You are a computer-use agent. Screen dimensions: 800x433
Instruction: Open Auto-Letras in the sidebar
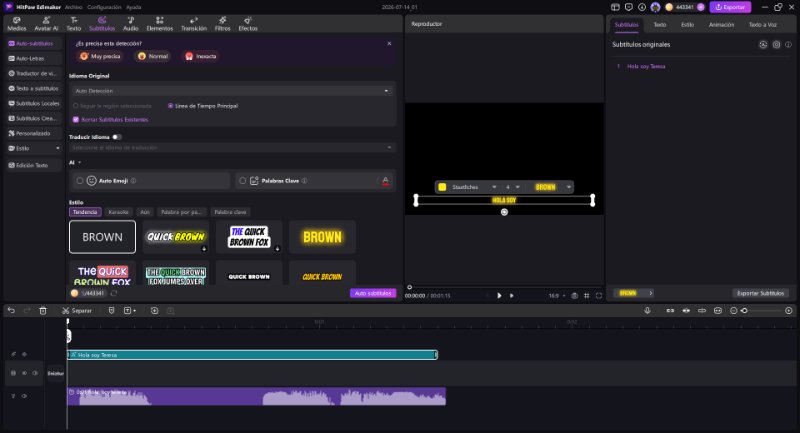click(34, 58)
